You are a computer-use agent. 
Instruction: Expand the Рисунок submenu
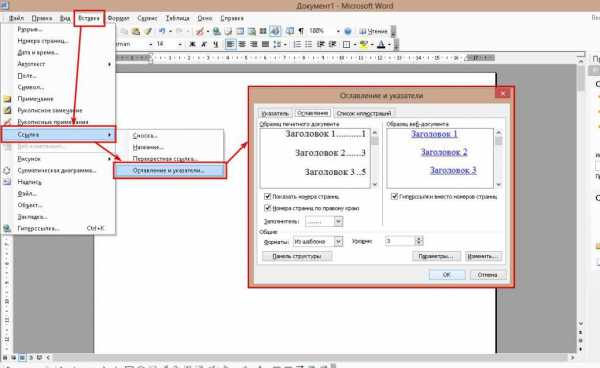tap(59, 158)
